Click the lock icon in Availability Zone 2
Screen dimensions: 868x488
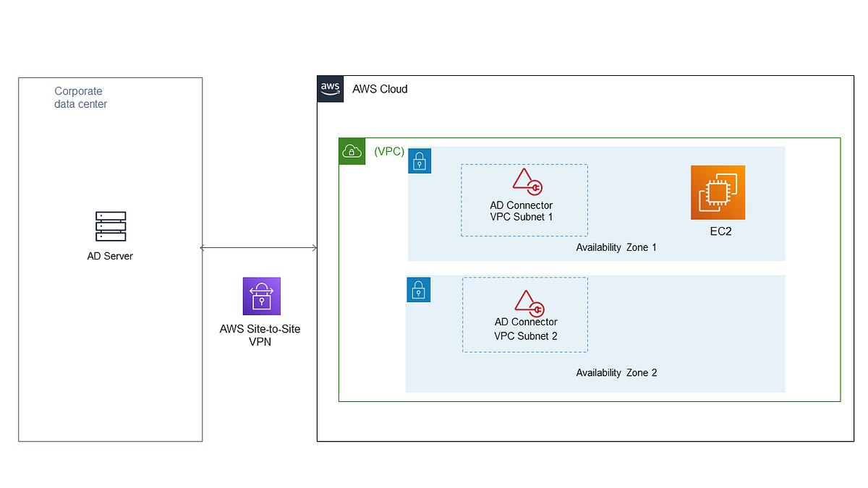pos(418,289)
